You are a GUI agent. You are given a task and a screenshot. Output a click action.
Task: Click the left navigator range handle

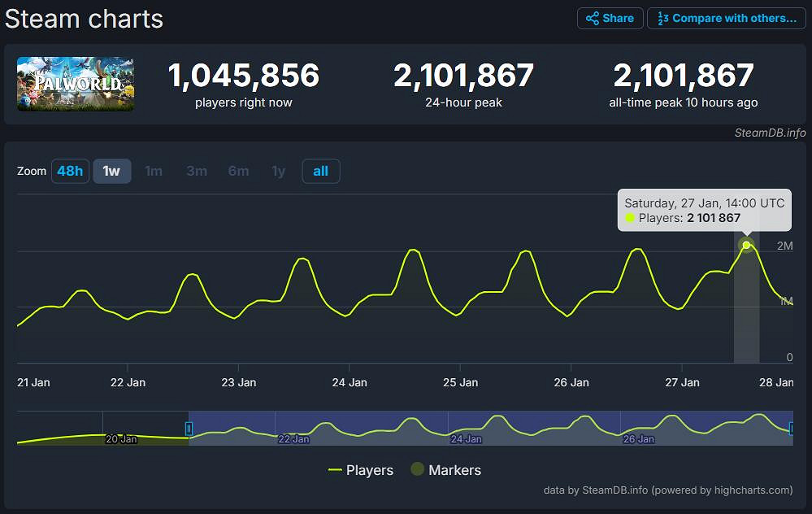(x=189, y=429)
